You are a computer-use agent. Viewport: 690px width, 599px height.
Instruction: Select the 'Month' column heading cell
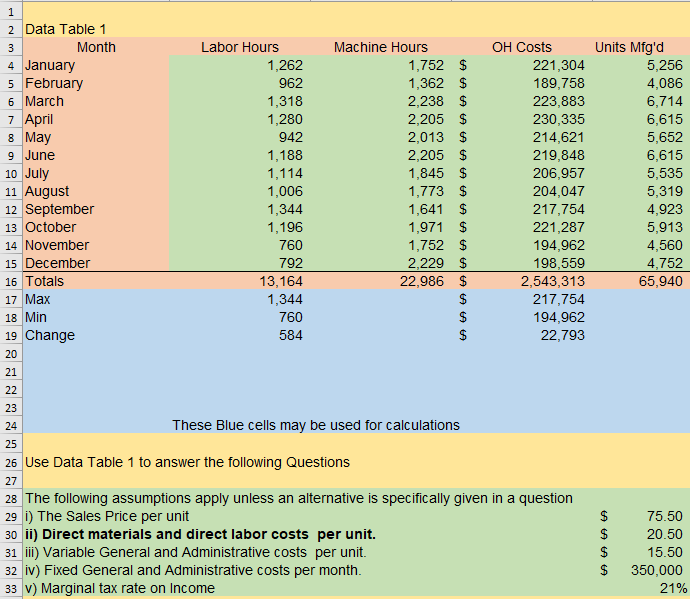(96, 47)
